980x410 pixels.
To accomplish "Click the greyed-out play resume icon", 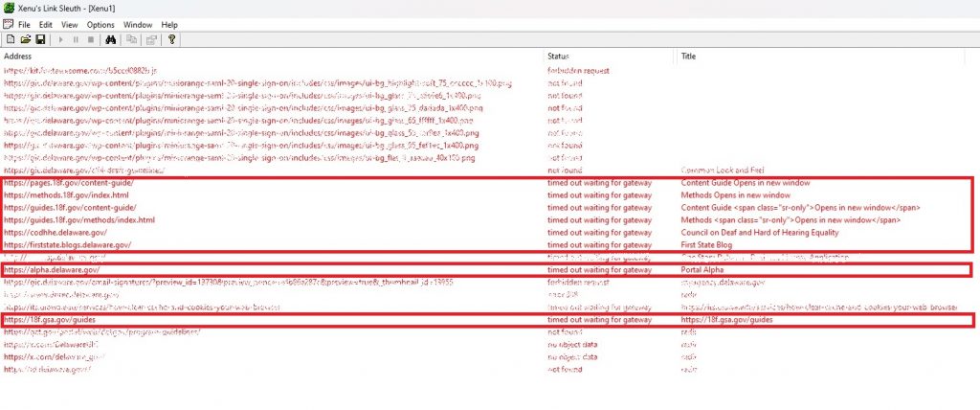I will pyautogui.click(x=60, y=39).
